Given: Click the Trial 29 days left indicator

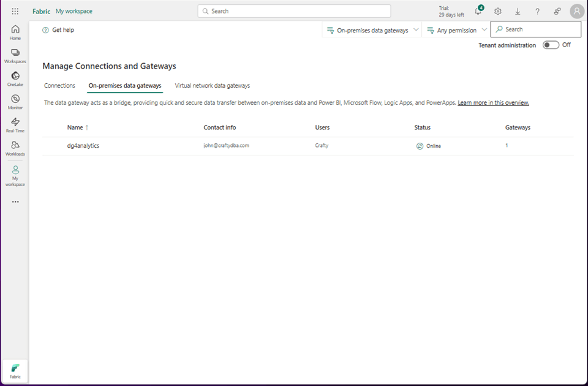Looking at the screenshot, I should point(451,11).
